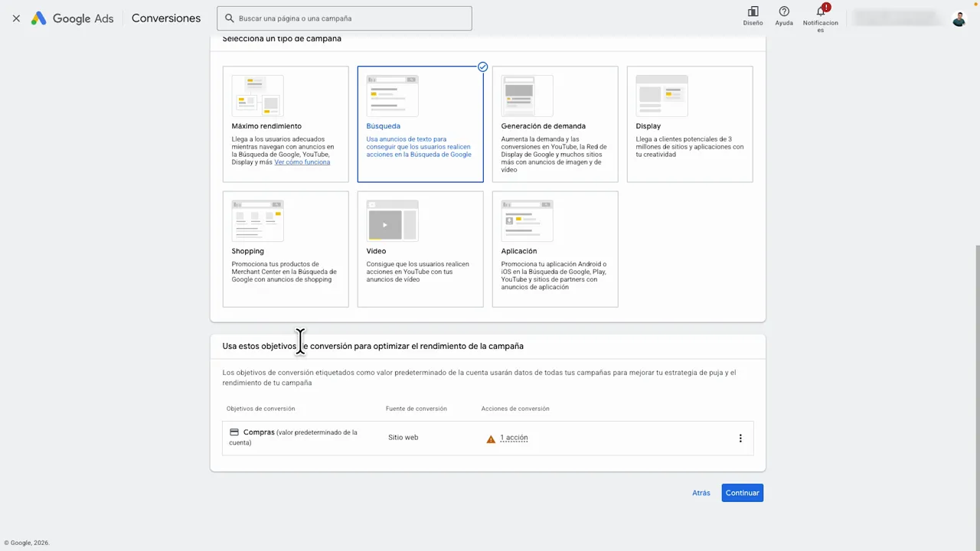
Task: Click the 'Objetivos de conversión' column header
Action: click(x=260, y=409)
